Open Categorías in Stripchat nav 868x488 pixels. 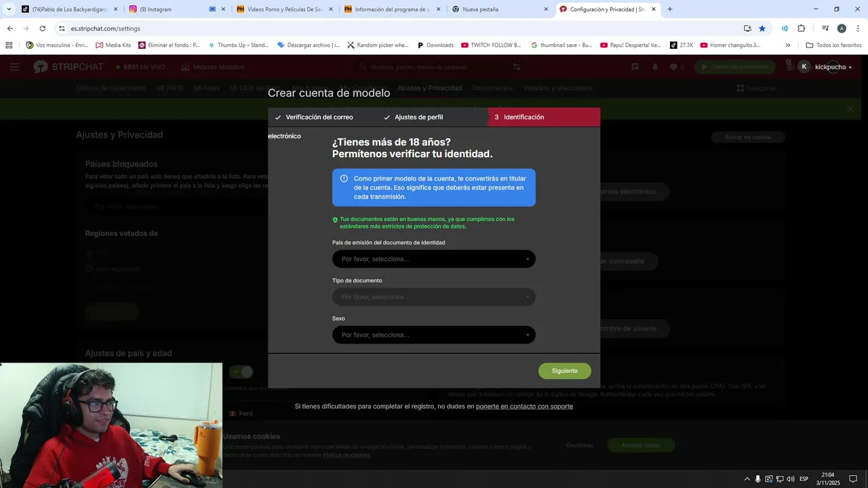[x=756, y=88]
